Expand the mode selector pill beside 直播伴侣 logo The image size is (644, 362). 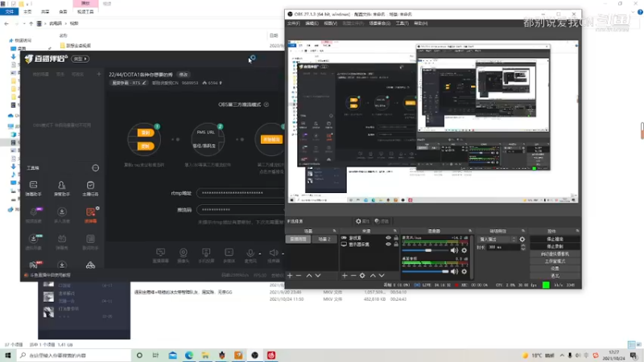click(x=80, y=59)
